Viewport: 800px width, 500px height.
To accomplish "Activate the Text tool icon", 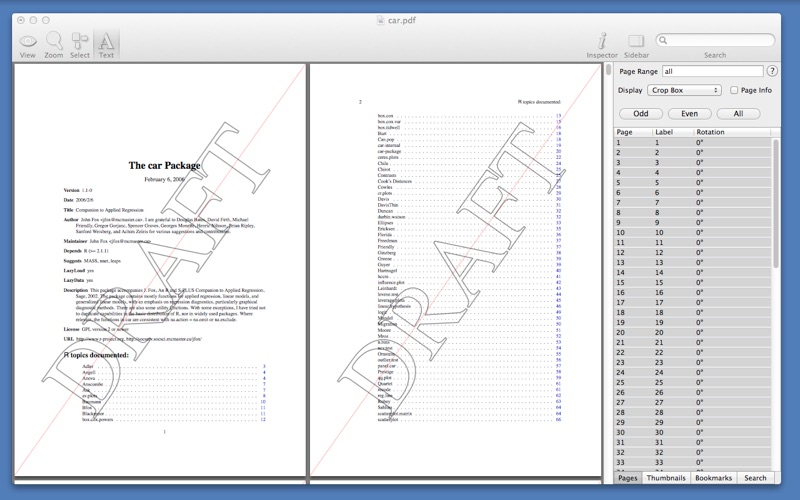I will coord(106,41).
